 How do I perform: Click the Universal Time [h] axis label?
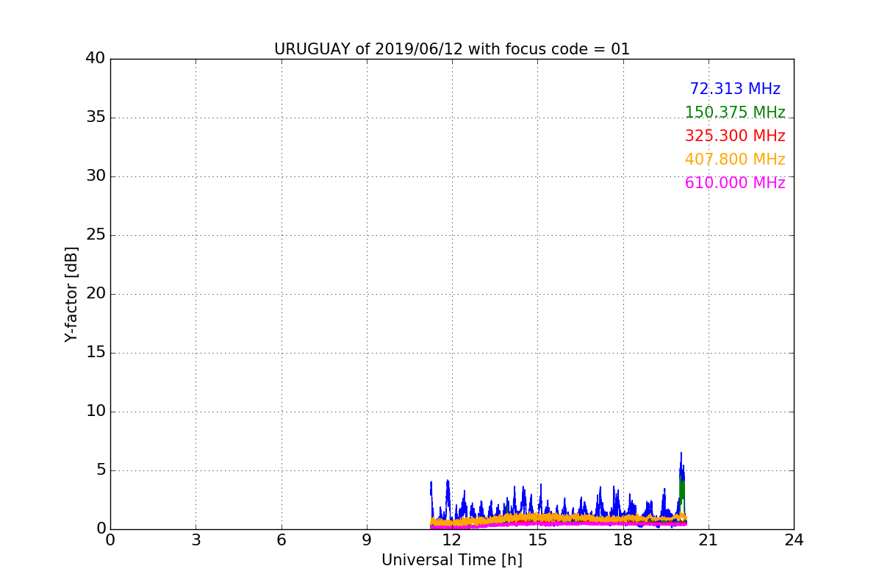[452, 560]
